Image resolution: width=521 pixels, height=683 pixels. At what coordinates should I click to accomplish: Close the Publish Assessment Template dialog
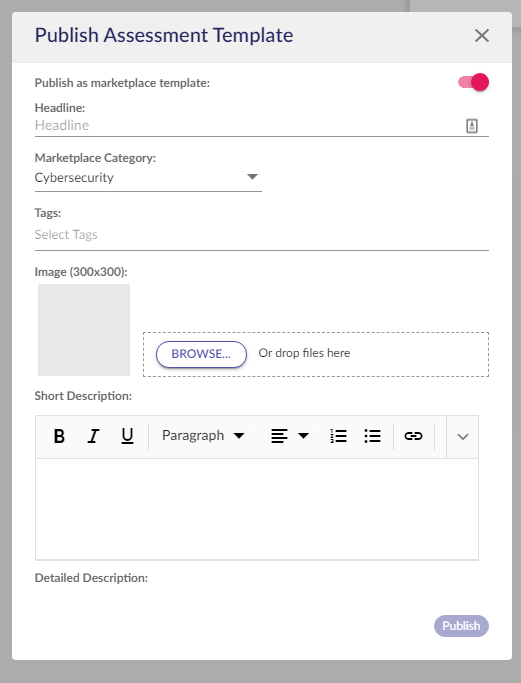[x=482, y=36]
